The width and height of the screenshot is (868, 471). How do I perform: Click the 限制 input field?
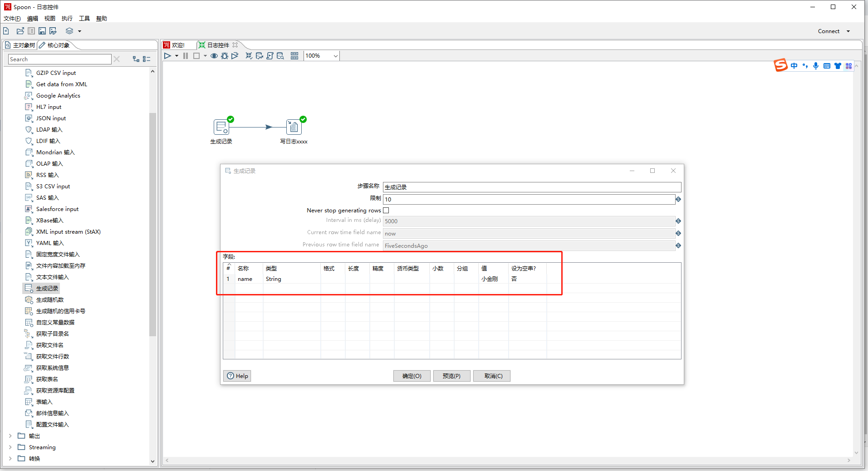[529, 199]
